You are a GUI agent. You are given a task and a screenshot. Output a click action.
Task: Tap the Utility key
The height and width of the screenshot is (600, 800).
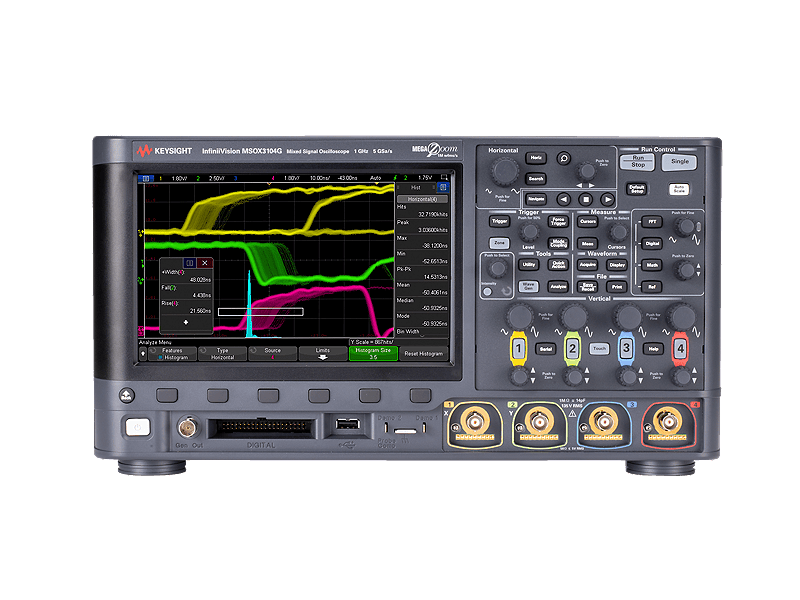tap(529, 265)
